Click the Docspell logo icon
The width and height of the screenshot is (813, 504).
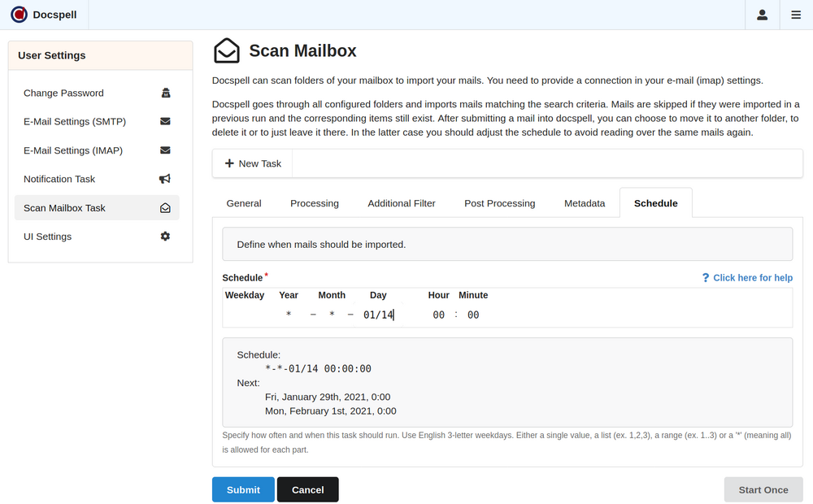click(19, 15)
